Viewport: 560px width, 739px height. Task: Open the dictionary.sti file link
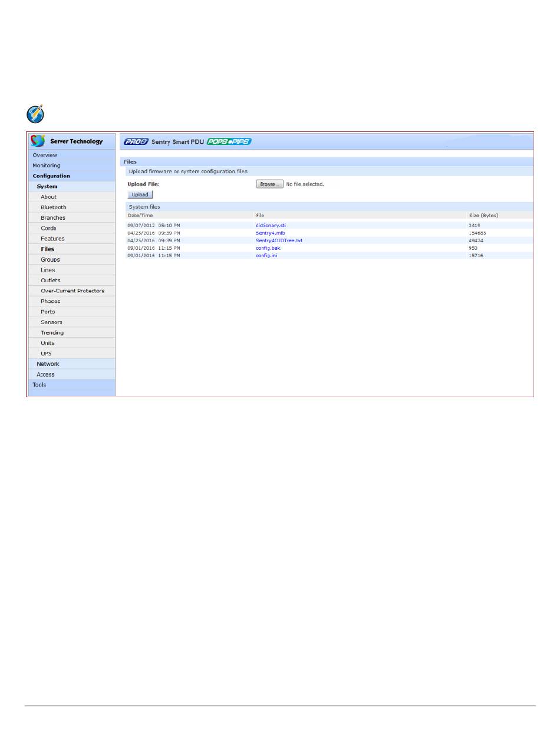[270, 225]
